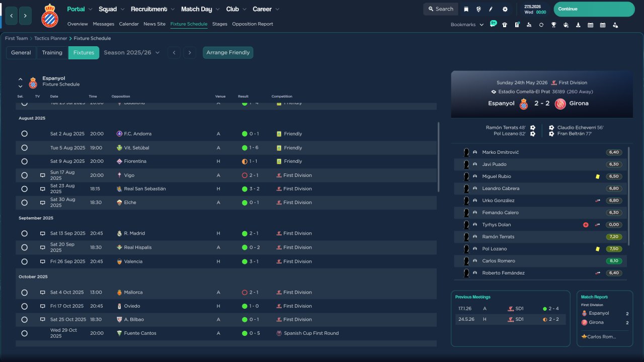Click the pencil edit icon in top bar

click(491, 9)
